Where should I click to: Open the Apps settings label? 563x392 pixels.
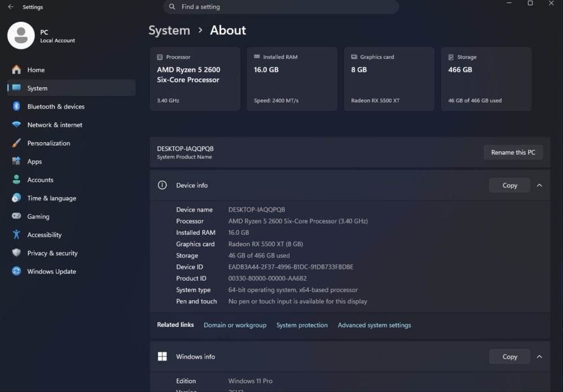(x=34, y=162)
